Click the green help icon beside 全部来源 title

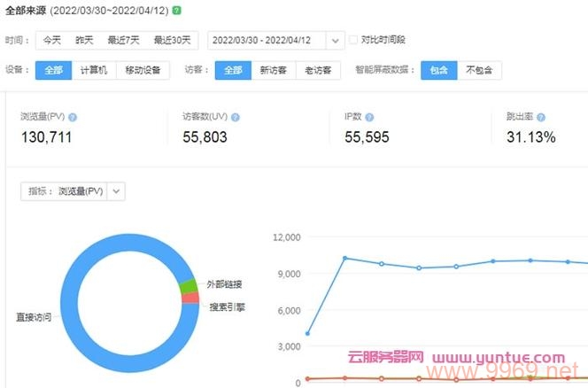[176, 11]
